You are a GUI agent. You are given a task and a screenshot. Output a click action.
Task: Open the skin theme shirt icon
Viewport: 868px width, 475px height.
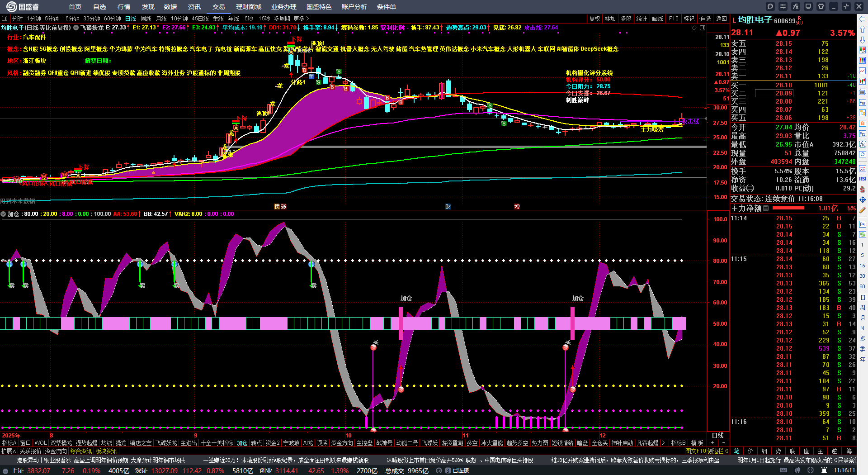pos(821,6)
